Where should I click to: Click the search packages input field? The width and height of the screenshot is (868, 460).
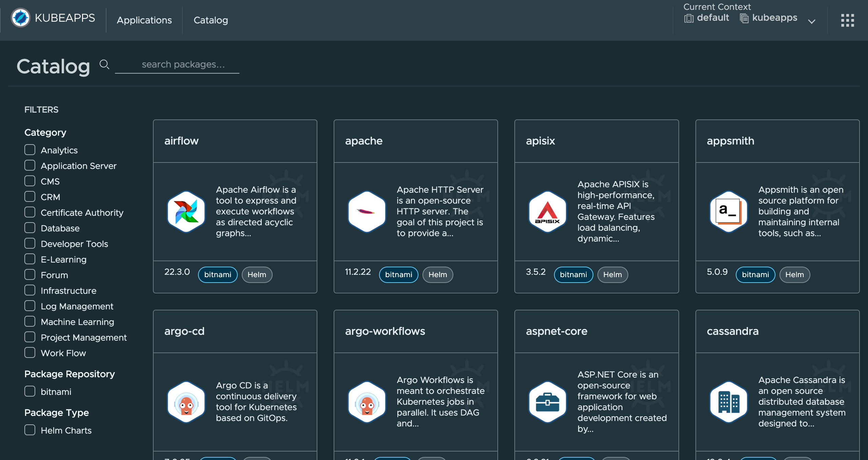(x=177, y=64)
